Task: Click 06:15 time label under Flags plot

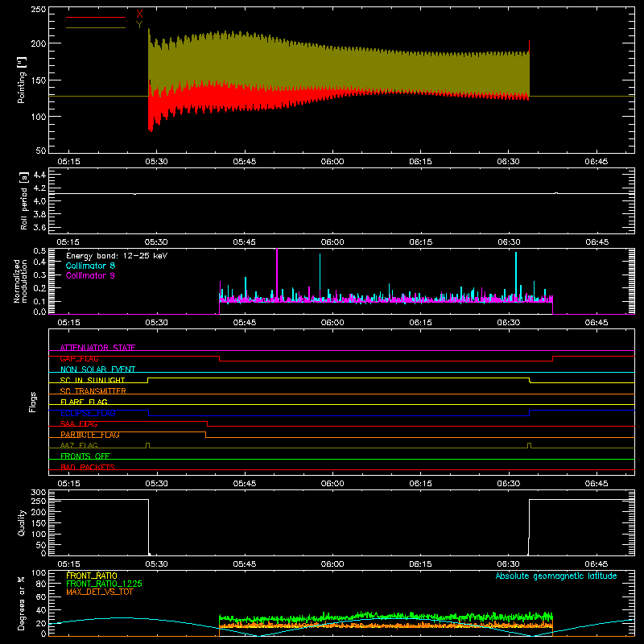Action: tap(420, 484)
